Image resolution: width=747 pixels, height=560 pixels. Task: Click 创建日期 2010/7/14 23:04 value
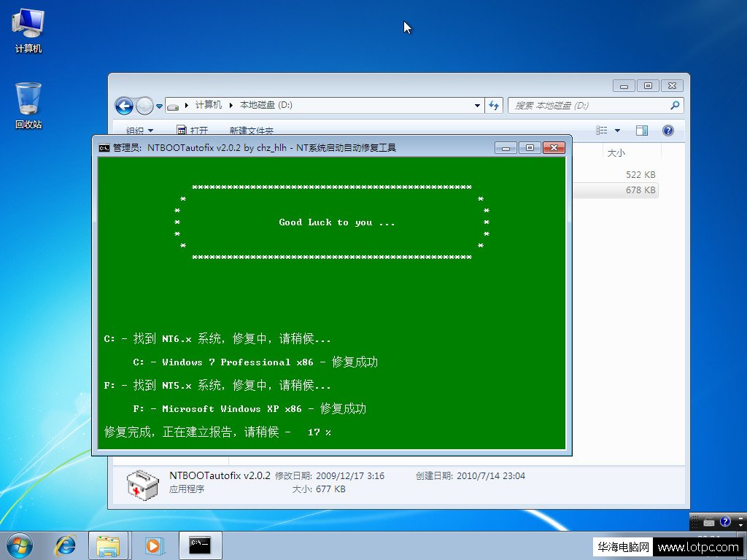[491, 475]
